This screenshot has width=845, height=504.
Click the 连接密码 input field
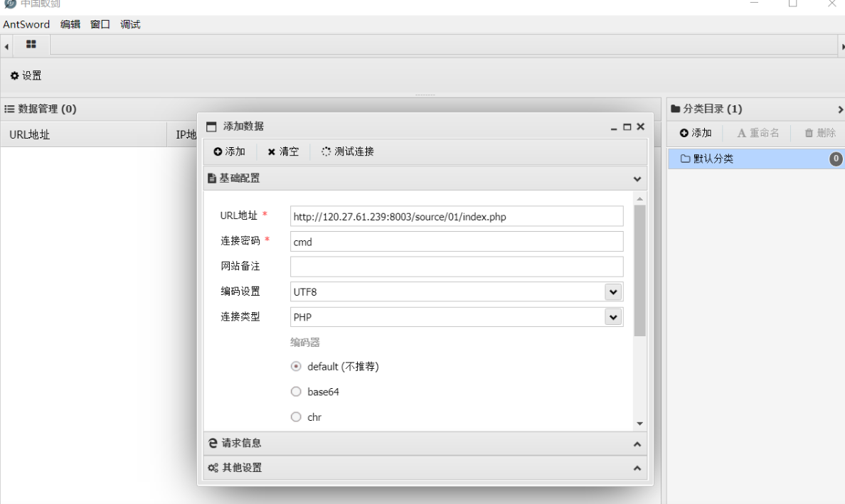(x=457, y=242)
